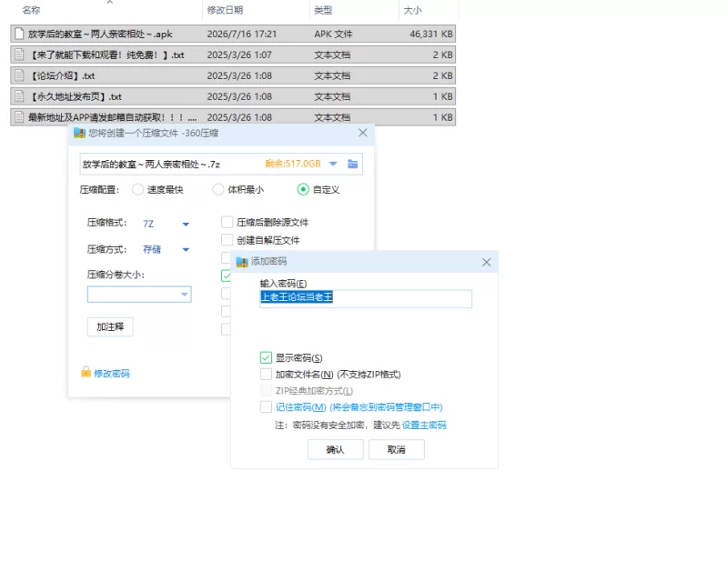Sort by 修改日期 column header

pos(225,10)
